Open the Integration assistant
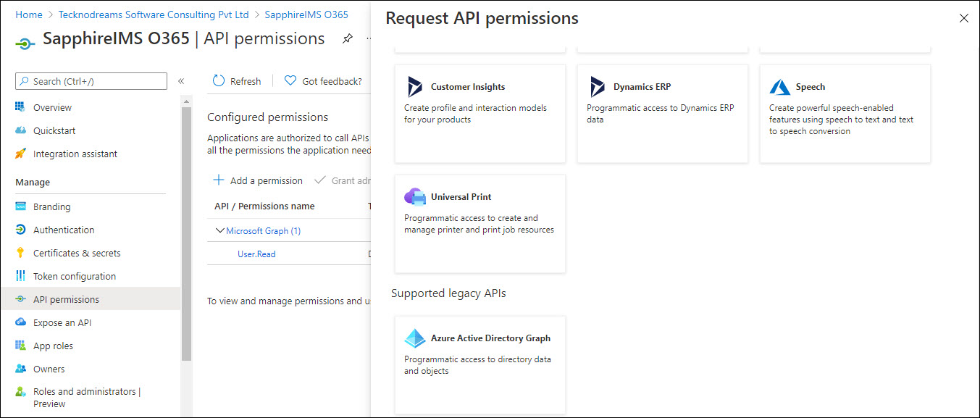 (x=75, y=154)
